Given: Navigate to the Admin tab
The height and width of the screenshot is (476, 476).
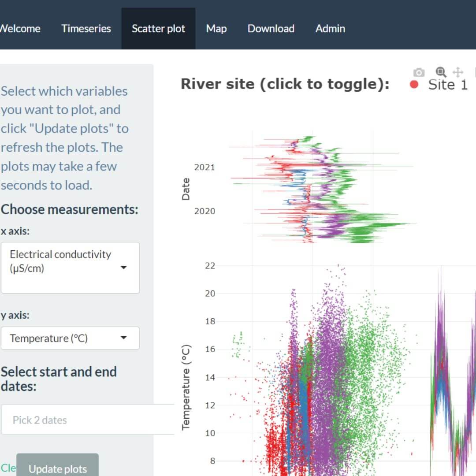Looking at the screenshot, I should (x=330, y=29).
